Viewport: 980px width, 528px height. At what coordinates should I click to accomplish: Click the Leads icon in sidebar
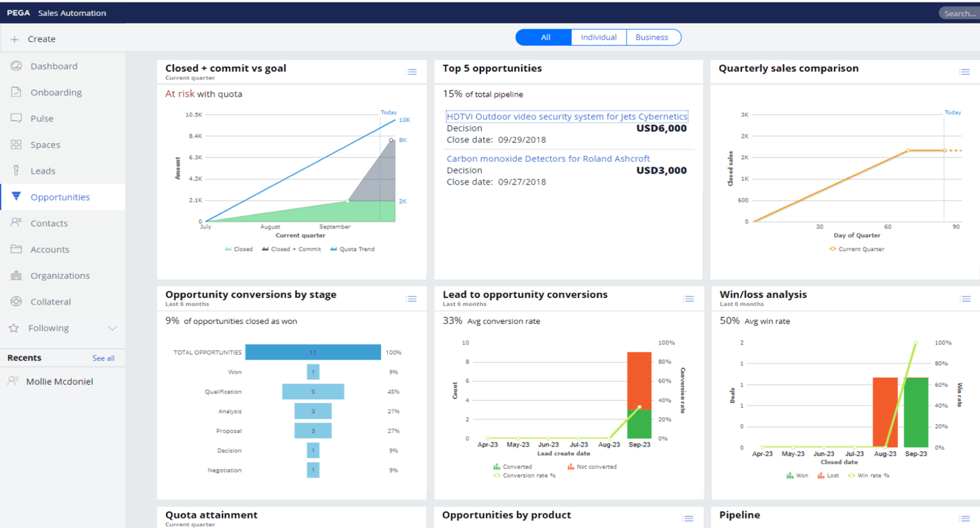[x=17, y=170]
